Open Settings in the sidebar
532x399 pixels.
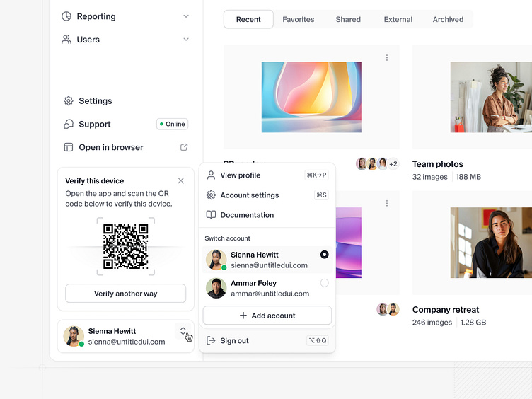coord(125,100)
